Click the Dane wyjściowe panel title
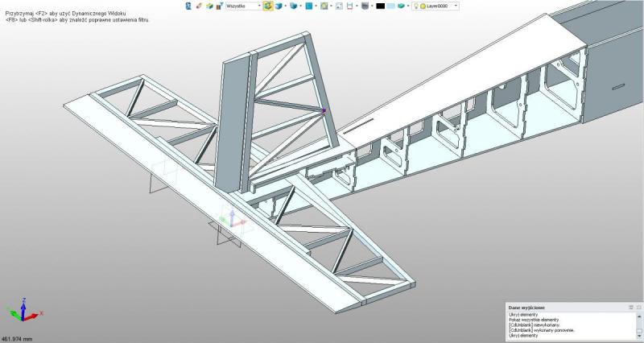The height and width of the screenshot is (343, 644). point(527,308)
